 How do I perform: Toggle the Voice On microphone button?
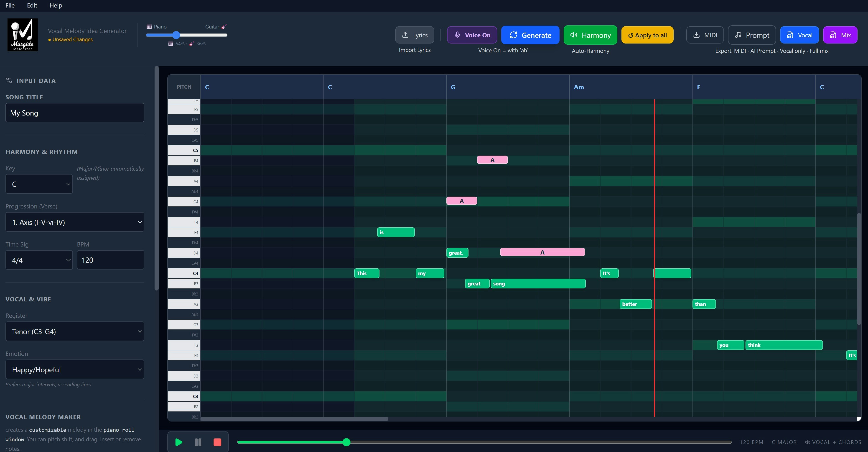pos(472,35)
